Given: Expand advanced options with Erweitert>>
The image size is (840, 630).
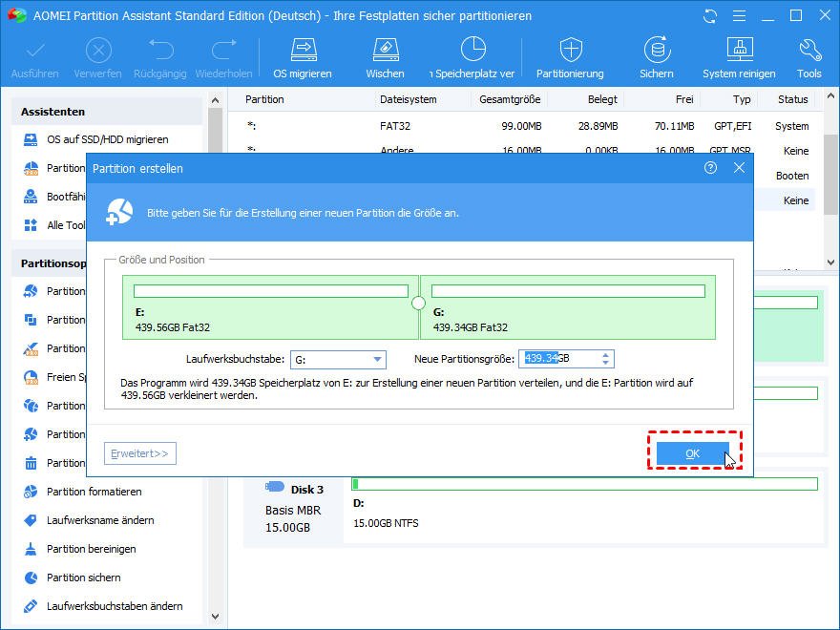Looking at the screenshot, I should pos(139,453).
